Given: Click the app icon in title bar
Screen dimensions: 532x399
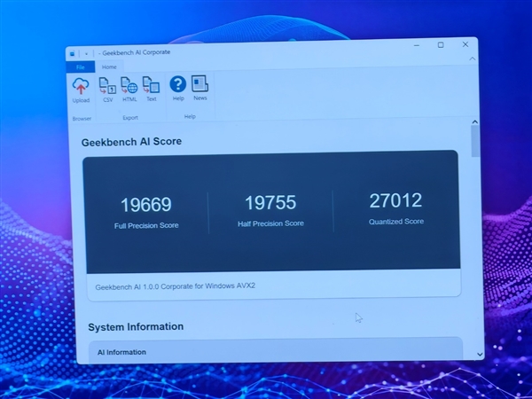Looking at the screenshot, I should click(x=73, y=53).
